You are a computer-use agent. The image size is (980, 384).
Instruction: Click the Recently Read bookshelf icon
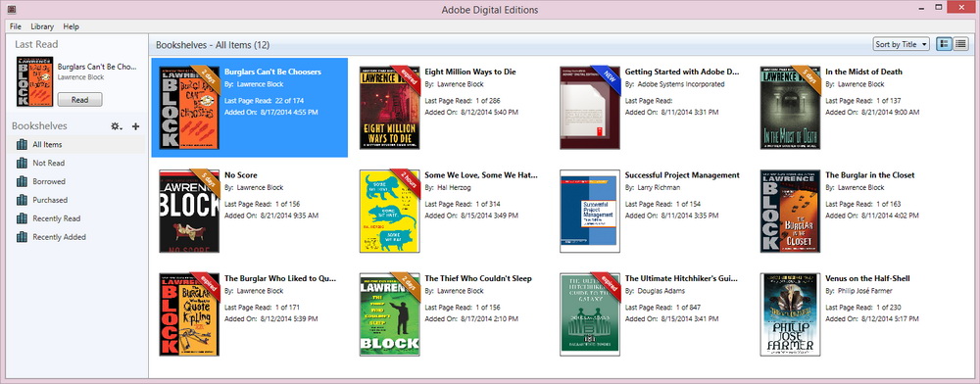[22, 218]
